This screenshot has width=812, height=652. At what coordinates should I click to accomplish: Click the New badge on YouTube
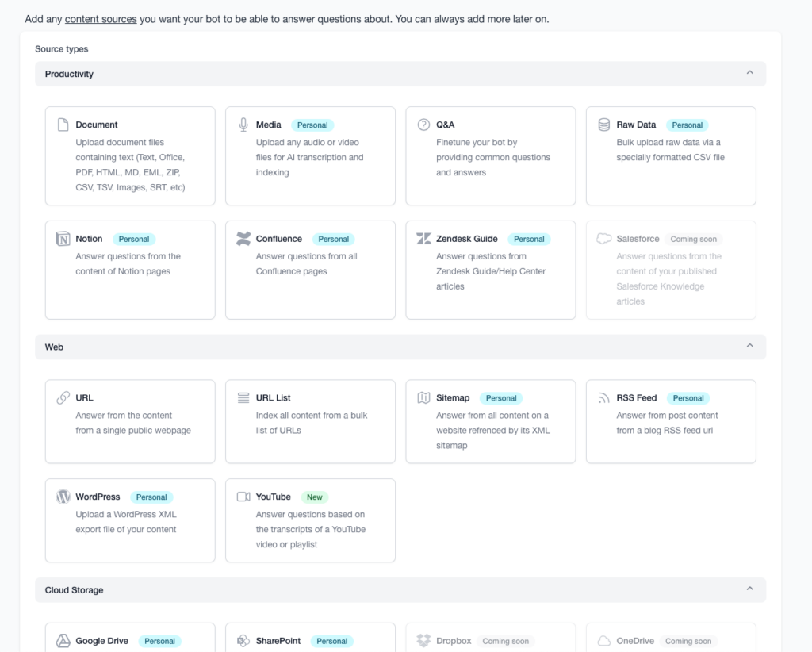[x=315, y=497]
